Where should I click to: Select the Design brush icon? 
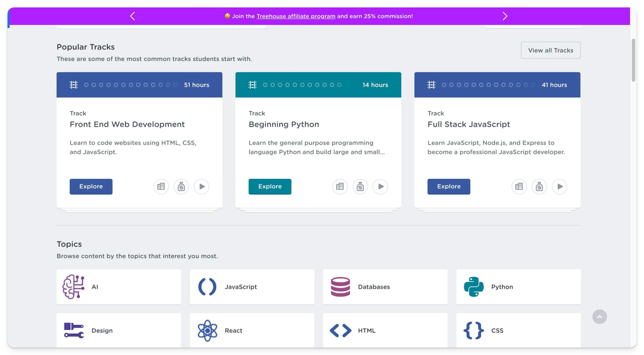click(x=73, y=330)
